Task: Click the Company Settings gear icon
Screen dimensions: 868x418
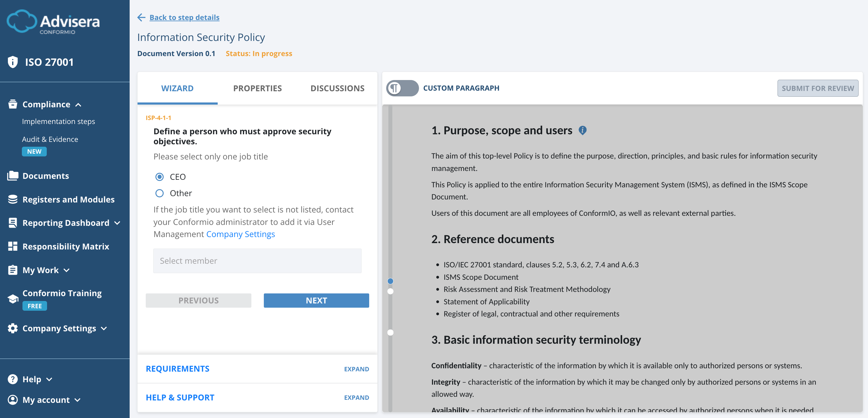Action: [12, 328]
